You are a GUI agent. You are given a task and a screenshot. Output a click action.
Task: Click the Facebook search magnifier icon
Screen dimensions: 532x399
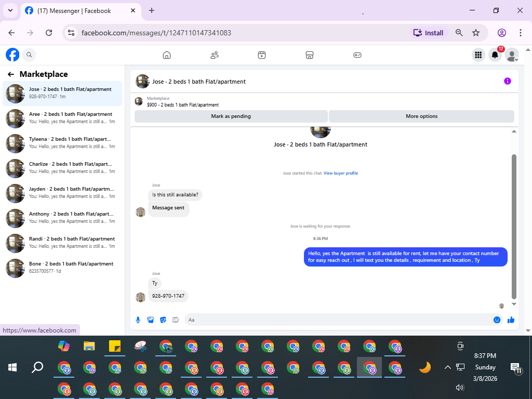29,55
